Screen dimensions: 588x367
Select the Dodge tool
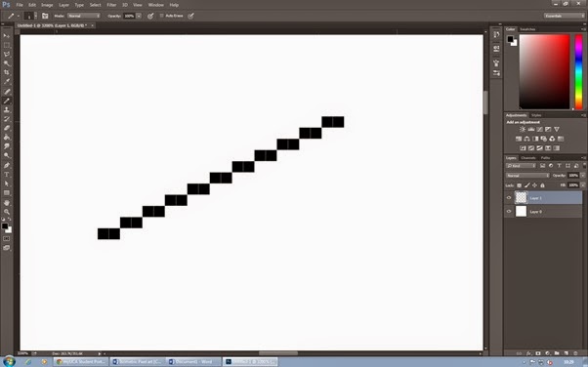click(7, 155)
